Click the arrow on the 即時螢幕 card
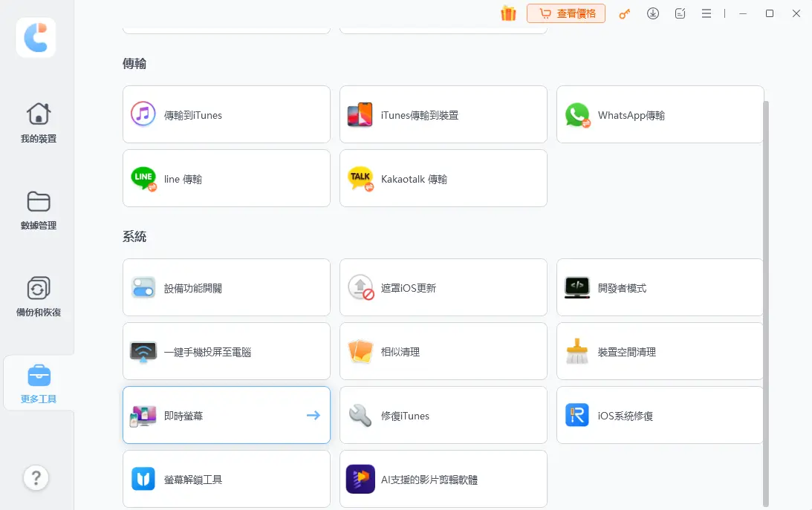This screenshot has height=510, width=812. coord(314,415)
